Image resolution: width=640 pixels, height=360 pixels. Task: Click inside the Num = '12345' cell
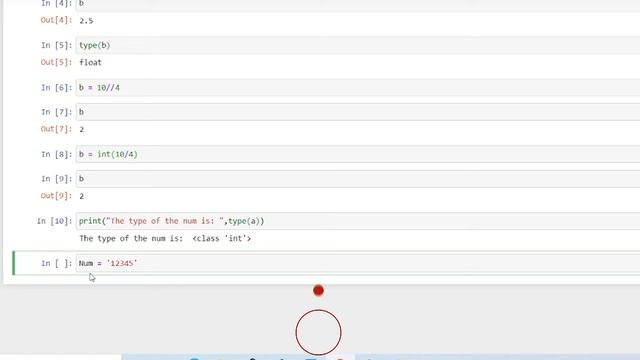[x=358, y=263]
